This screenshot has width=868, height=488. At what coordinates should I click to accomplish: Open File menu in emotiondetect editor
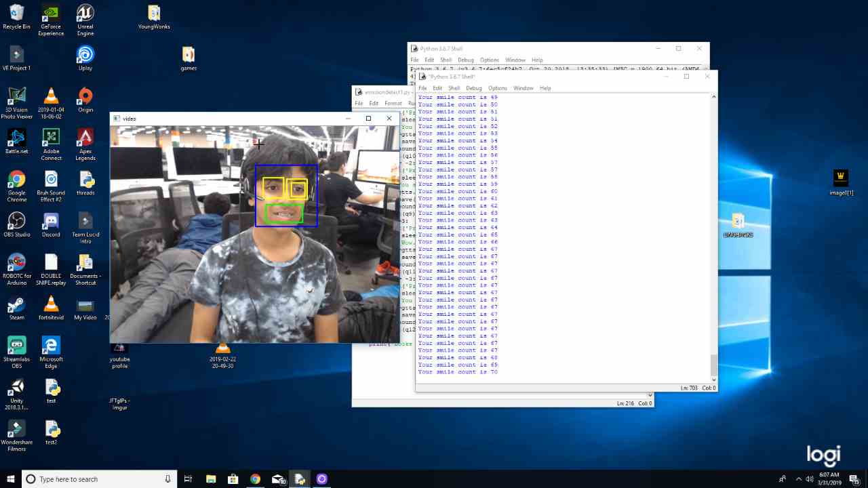click(x=359, y=104)
